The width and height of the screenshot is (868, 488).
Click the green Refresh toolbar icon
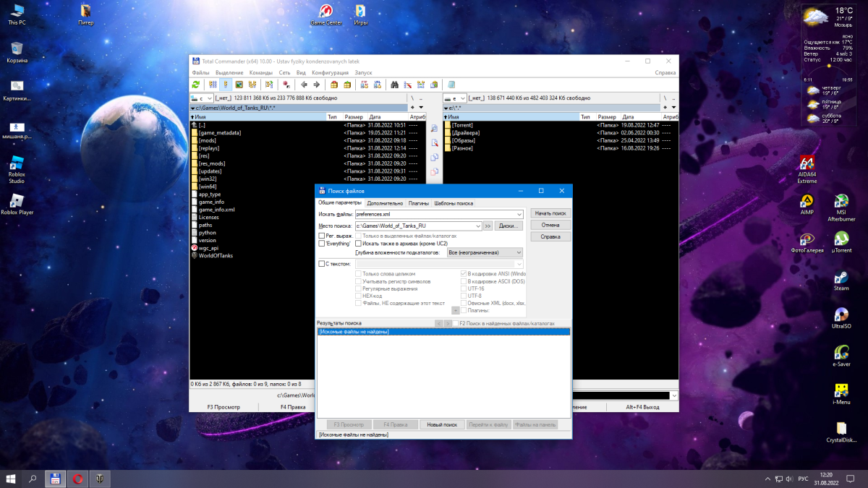(x=196, y=85)
